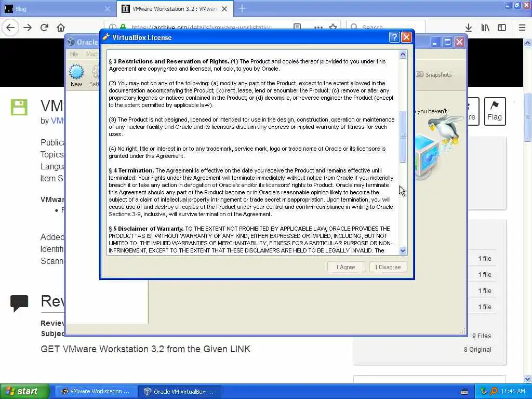Click the "9 Files" text
This screenshot has width=532, height=399.
(482, 336)
